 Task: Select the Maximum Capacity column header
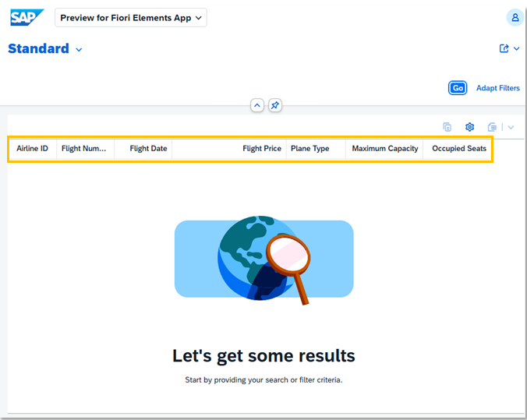385,149
